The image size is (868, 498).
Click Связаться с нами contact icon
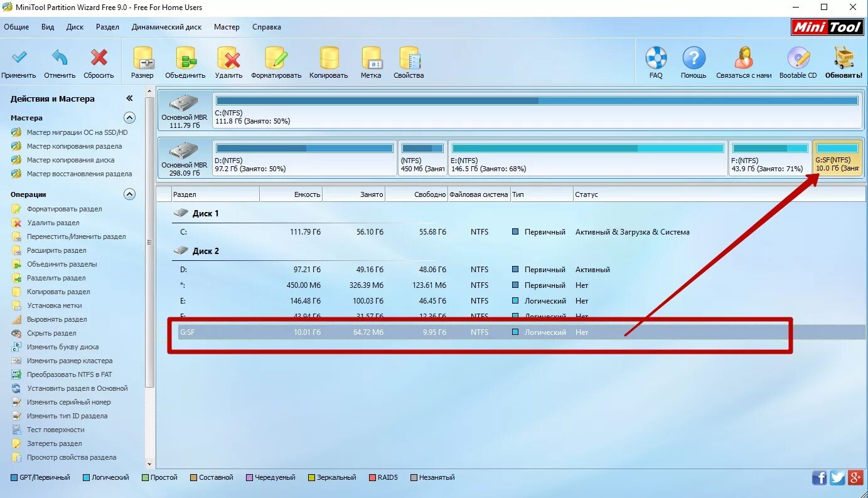tap(744, 58)
